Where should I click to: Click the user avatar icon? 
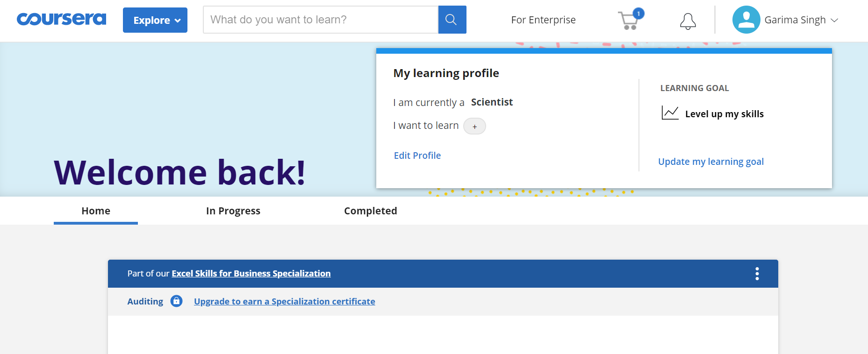[746, 20]
